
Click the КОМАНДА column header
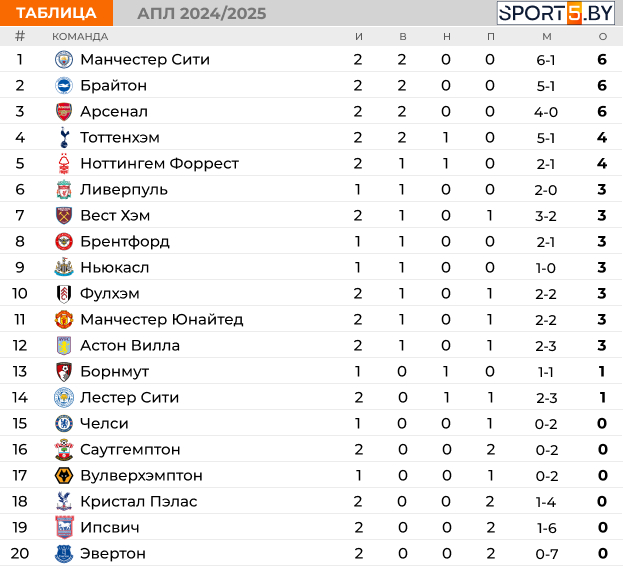(x=80, y=37)
